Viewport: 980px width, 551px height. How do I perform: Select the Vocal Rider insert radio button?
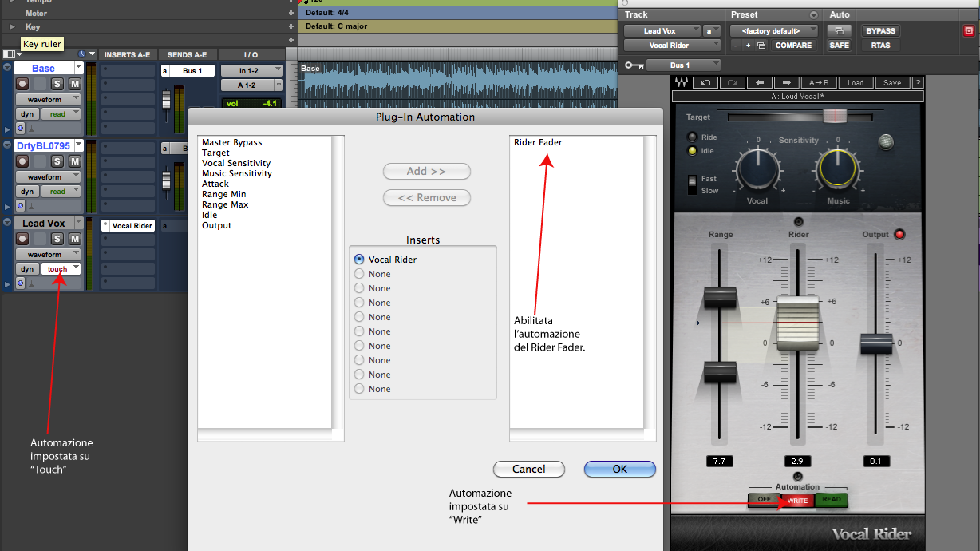click(x=359, y=260)
